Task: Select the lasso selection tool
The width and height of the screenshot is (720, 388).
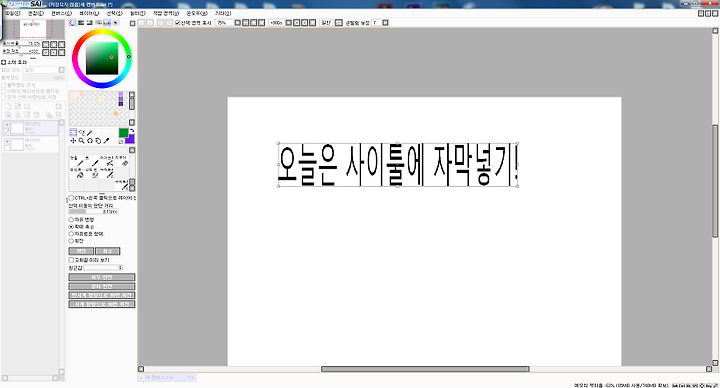Action: click(82, 133)
